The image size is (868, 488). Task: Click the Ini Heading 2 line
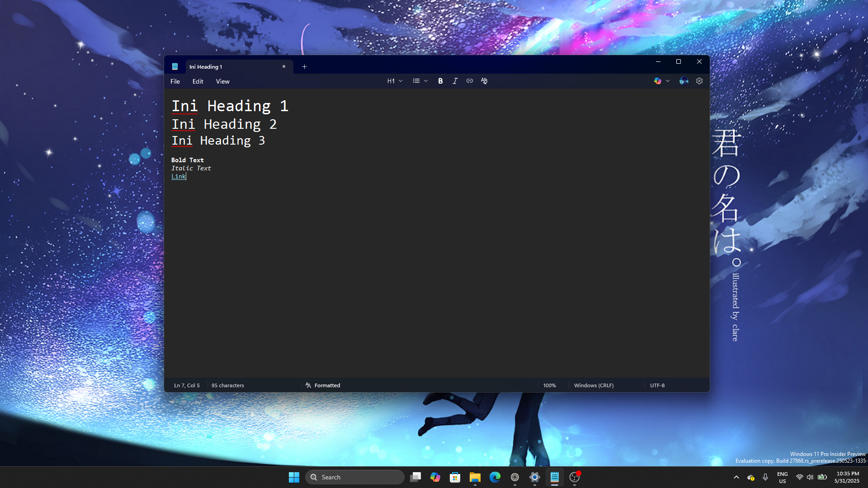click(224, 124)
